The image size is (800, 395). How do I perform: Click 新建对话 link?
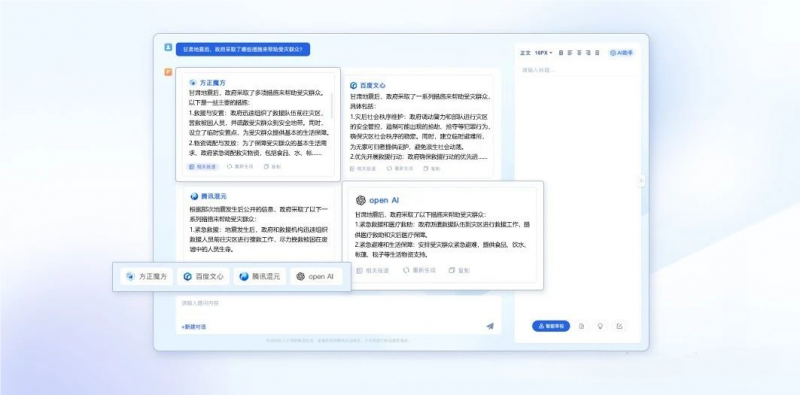(194, 327)
